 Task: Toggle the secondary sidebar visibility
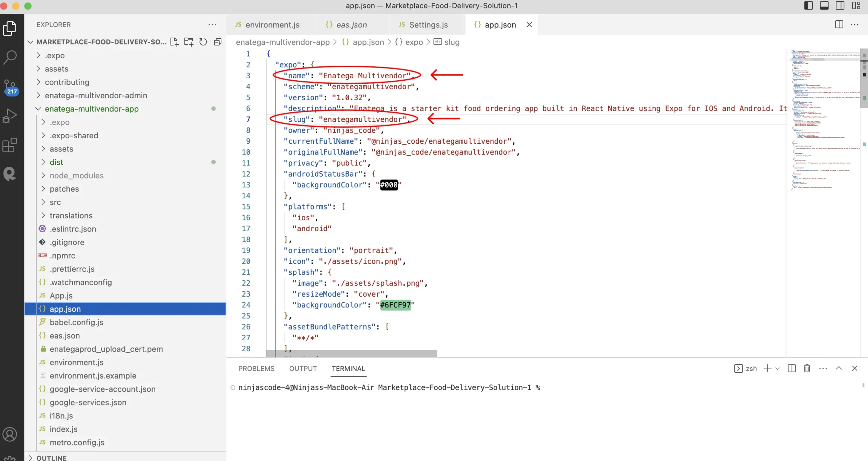(x=840, y=6)
